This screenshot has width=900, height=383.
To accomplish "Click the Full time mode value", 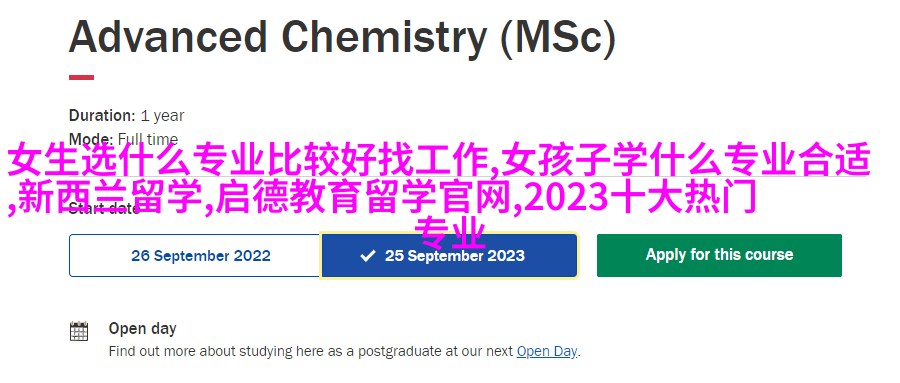I will [x=148, y=139].
